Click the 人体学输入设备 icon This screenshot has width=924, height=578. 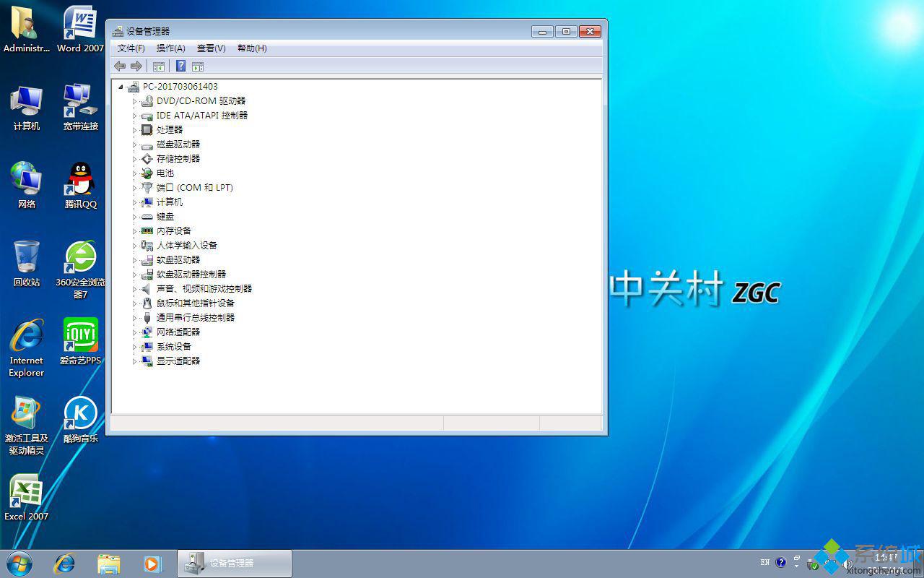click(147, 245)
